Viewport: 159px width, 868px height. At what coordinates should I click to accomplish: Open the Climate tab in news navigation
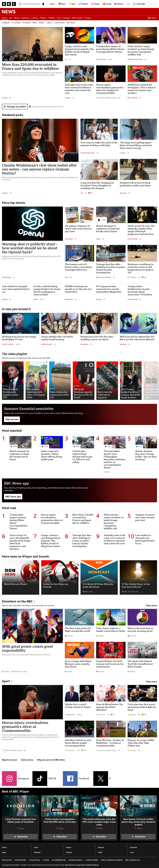pos(88,18)
